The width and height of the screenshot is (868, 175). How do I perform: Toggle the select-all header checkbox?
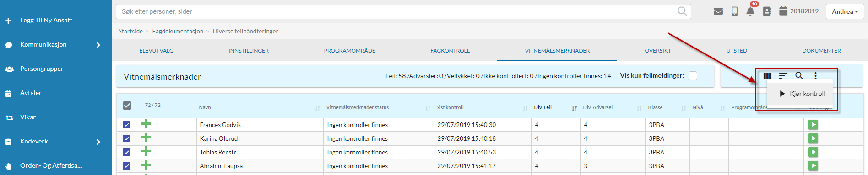(x=127, y=106)
